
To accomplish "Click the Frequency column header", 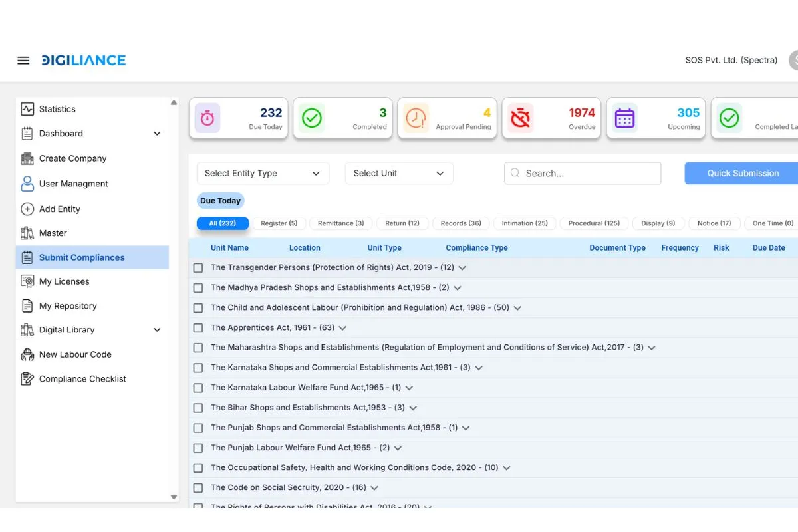I will click(680, 248).
